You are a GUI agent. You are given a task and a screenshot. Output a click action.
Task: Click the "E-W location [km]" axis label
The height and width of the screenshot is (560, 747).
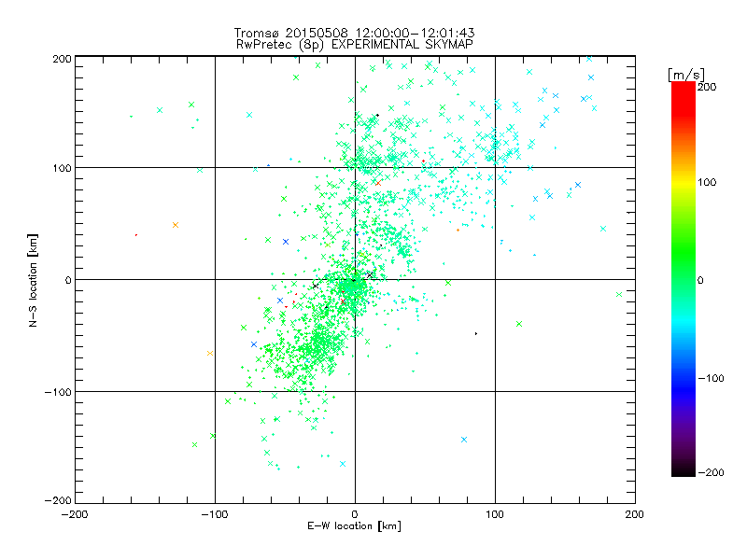354,526
